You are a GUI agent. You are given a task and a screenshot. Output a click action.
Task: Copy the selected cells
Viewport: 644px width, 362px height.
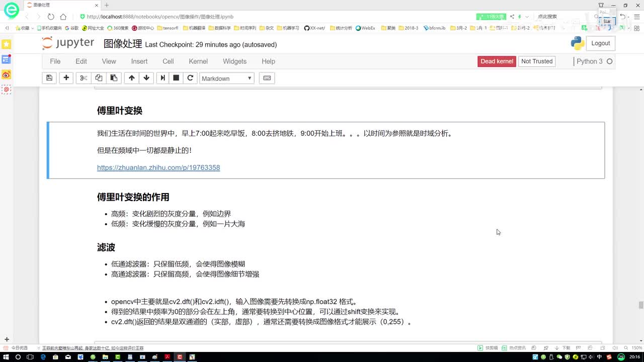(x=99, y=78)
